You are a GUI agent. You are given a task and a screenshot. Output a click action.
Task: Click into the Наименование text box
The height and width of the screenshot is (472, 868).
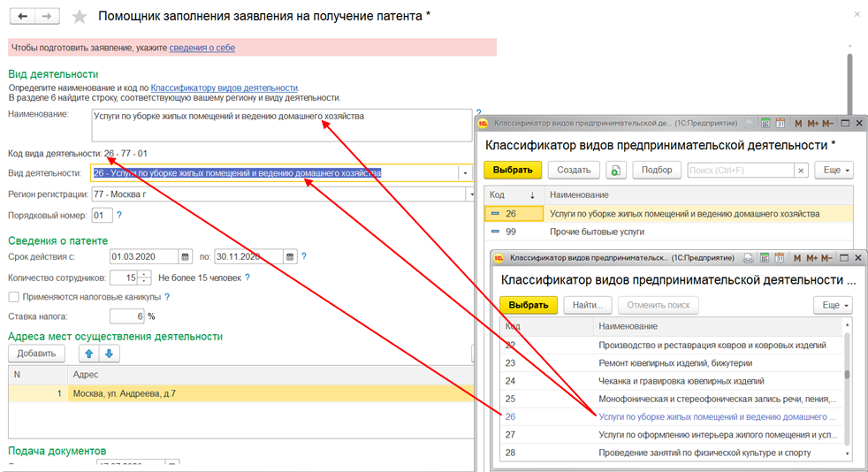[281, 125]
